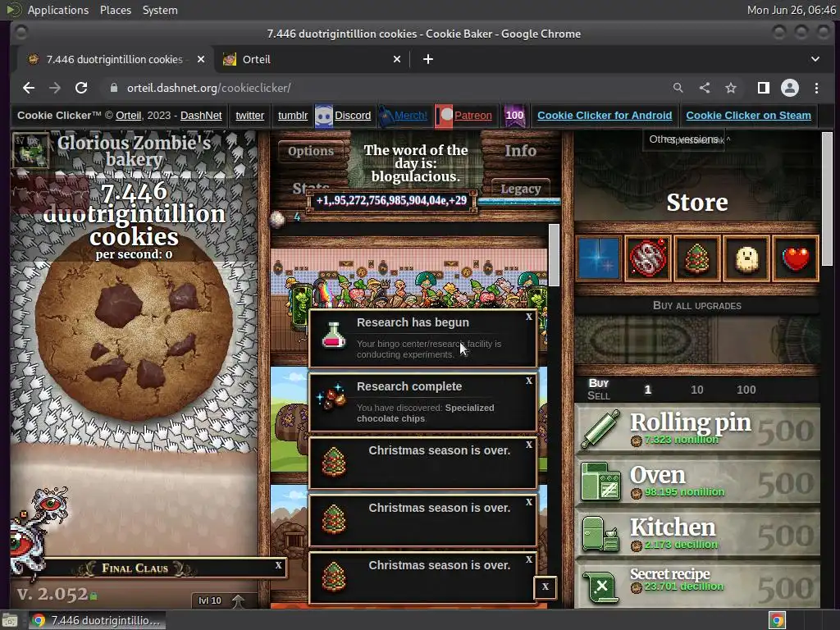
Task: Close all notifications with bottom X button
Action: point(546,587)
